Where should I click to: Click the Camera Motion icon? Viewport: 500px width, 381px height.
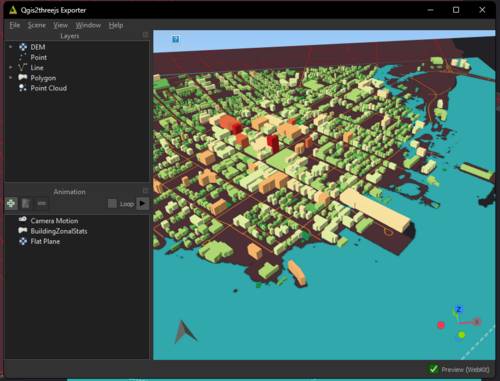[x=23, y=219]
